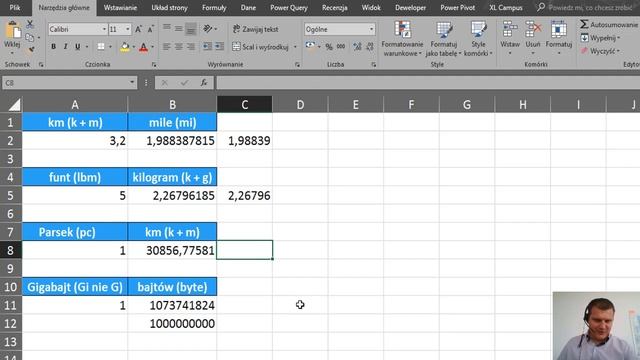Click the Formatuj cells icon
This screenshot has height=360, width=640.
click(559, 30)
